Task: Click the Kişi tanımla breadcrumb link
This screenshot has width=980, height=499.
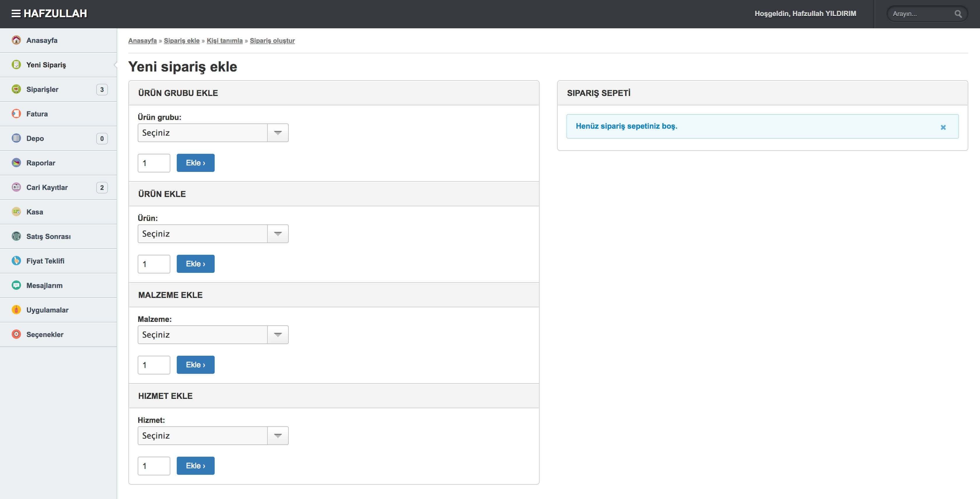Action: click(225, 41)
